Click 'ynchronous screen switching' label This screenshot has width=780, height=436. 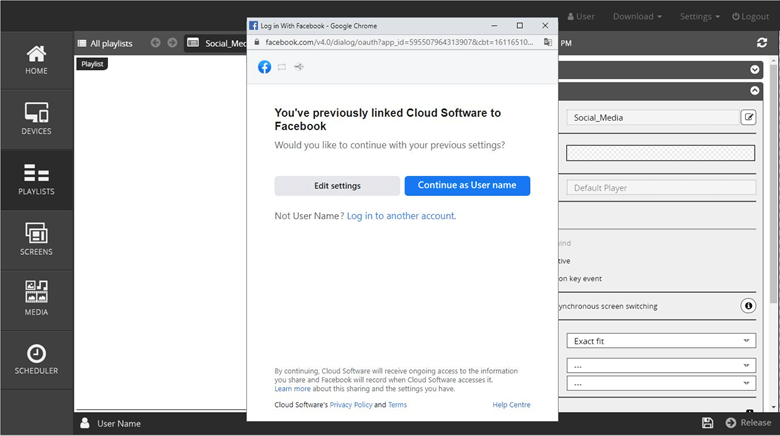608,306
